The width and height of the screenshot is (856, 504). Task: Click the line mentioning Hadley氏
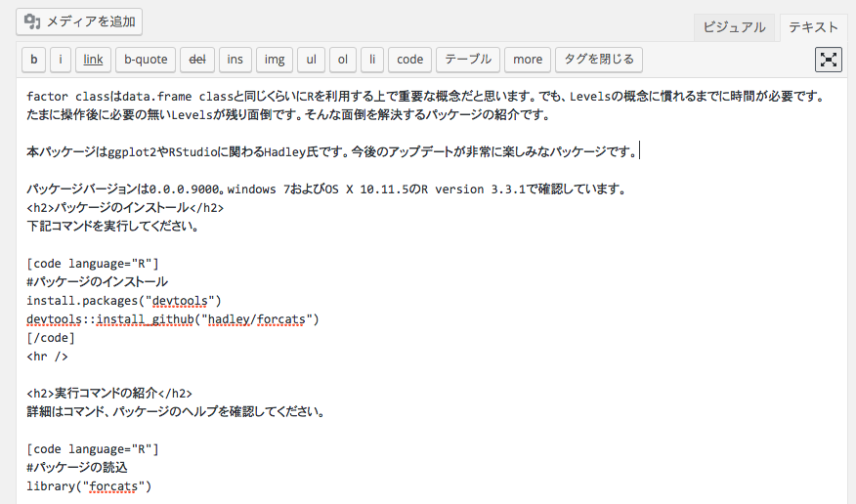[332, 151]
